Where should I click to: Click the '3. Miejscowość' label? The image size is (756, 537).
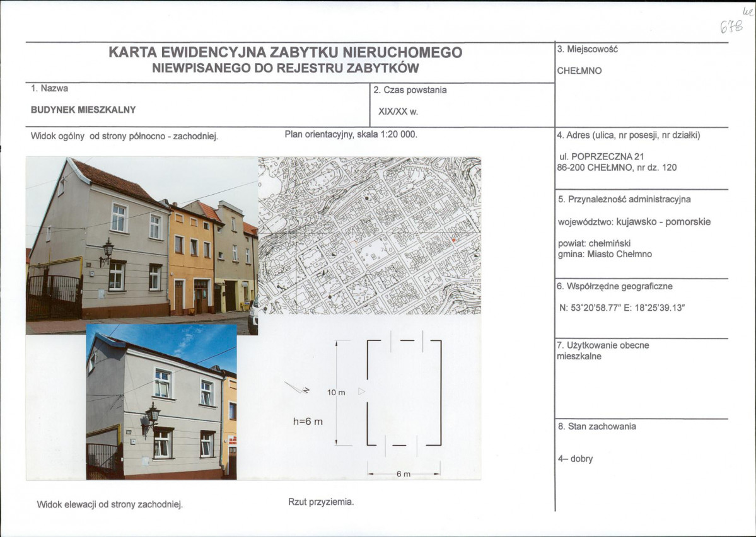click(x=587, y=49)
